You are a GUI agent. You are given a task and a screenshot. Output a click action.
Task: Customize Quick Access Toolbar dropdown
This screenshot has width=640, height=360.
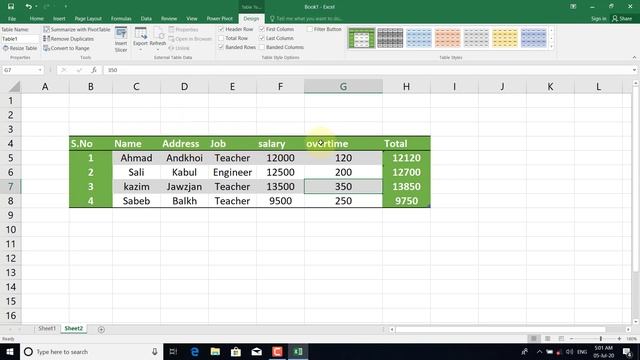coord(66,7)
